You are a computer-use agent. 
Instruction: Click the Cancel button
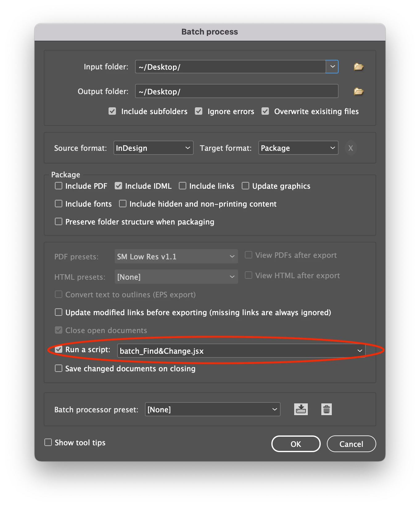click(351, 444)
